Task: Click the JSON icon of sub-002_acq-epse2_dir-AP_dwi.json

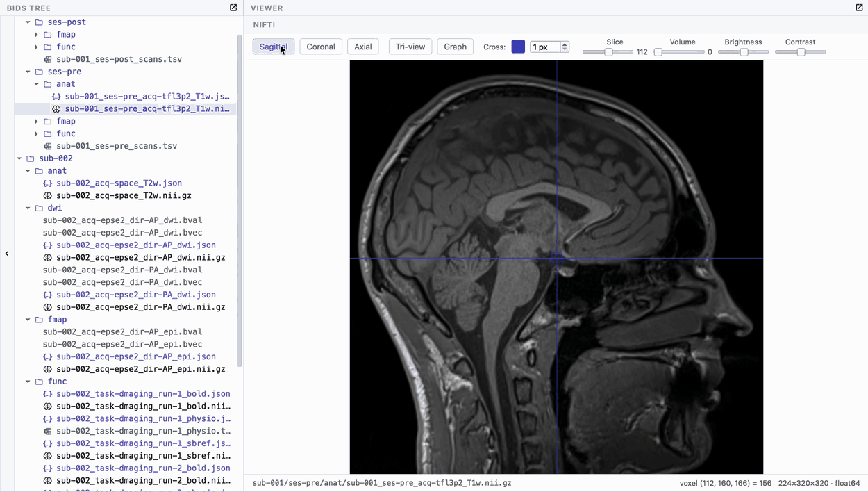Action: tap(48, 245)
